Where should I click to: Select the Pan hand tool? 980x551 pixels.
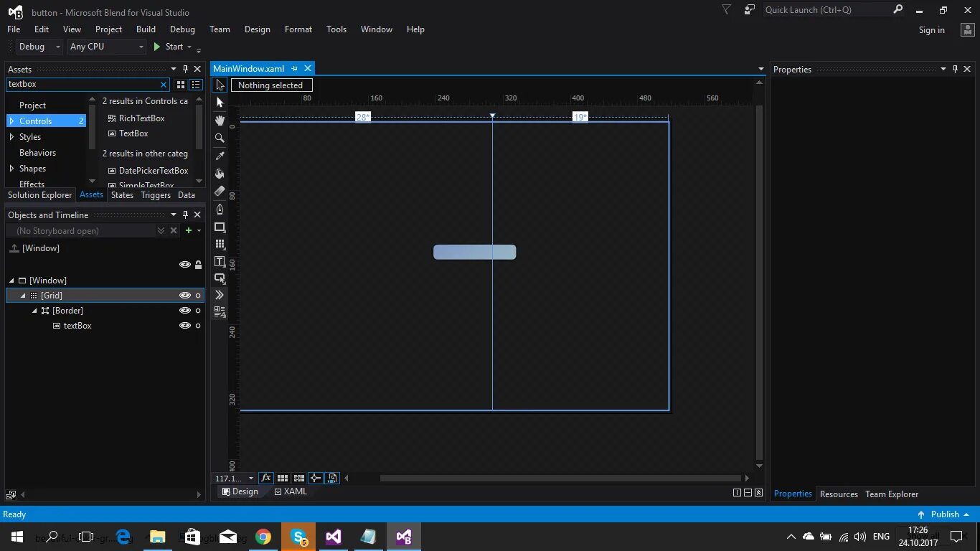pos(220,121)
